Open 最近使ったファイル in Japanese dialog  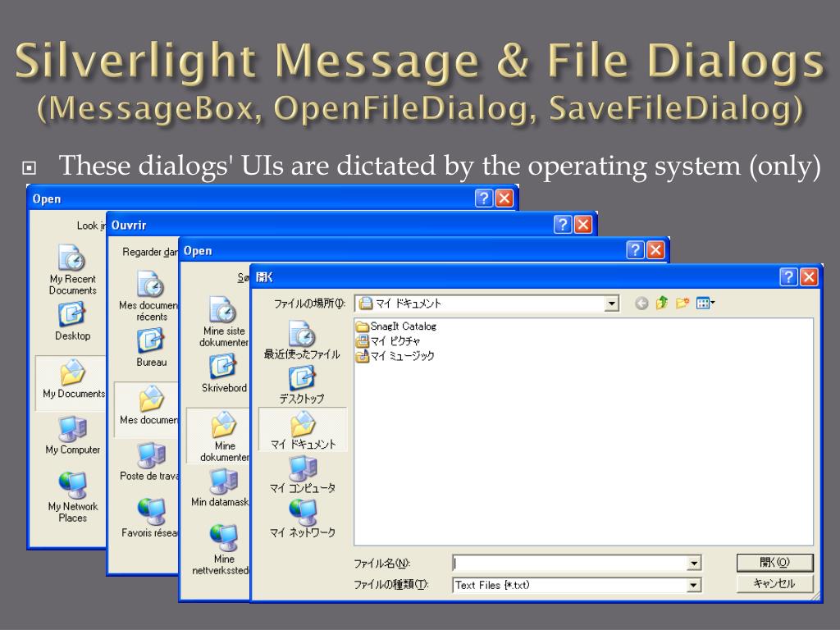[302, 340]
